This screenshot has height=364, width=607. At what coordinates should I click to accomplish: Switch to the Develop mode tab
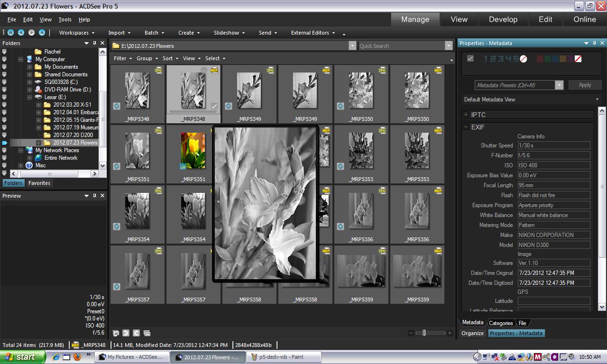coord(503,19)
